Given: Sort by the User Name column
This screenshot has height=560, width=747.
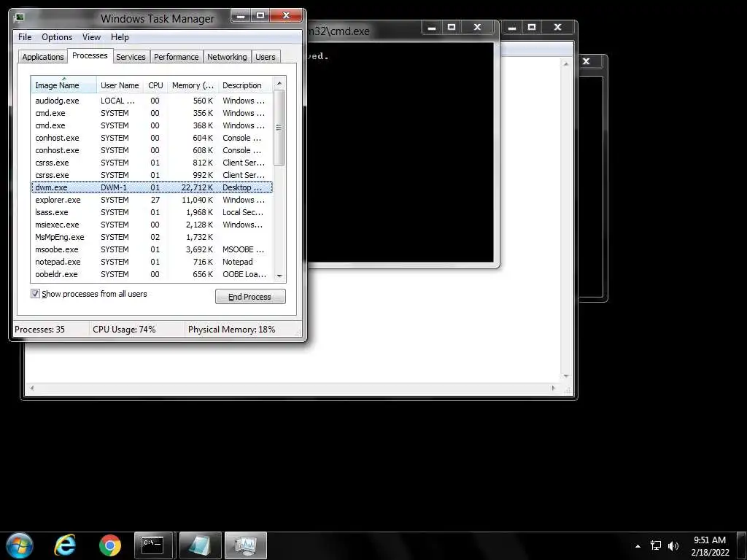Looking at the screenshot, I should point(120,85).
